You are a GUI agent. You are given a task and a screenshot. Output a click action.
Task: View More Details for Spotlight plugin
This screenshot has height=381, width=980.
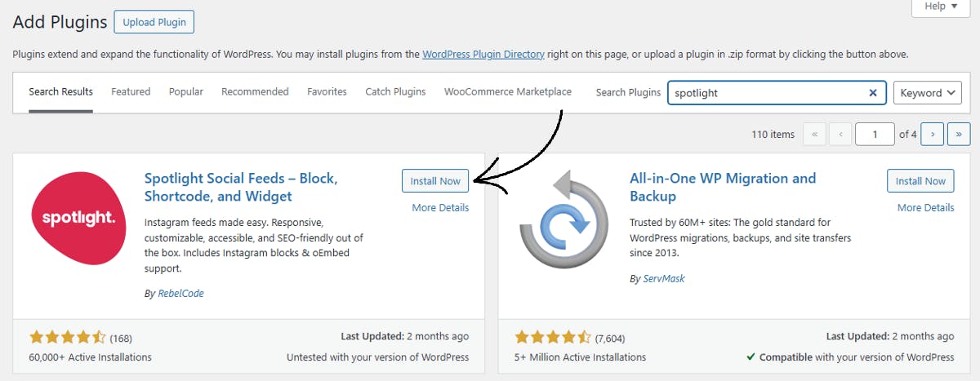point(440,208)
